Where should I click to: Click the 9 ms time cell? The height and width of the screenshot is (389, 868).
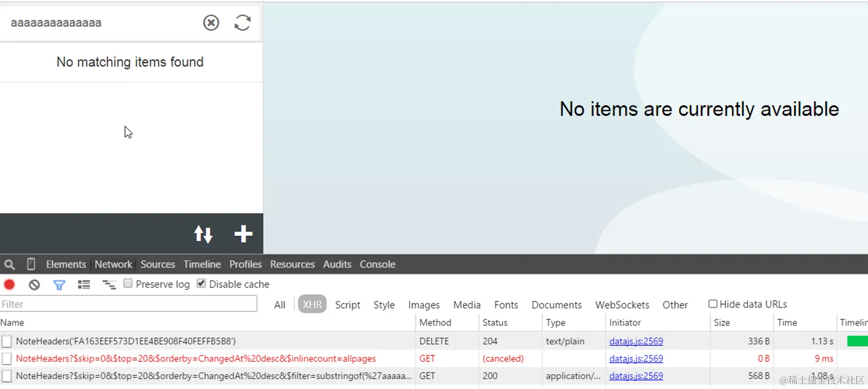(x=824, y=359)
